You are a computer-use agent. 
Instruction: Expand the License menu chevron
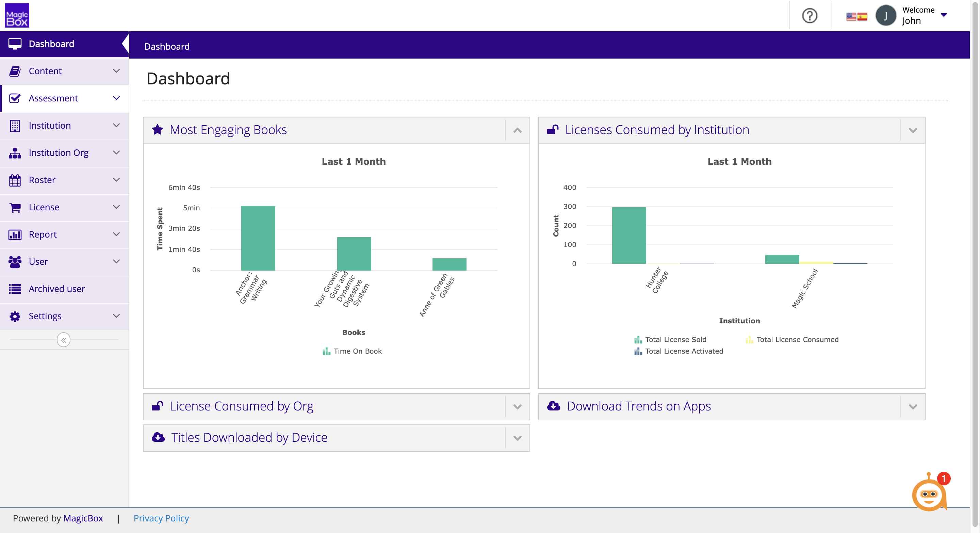tap(116, 207)
